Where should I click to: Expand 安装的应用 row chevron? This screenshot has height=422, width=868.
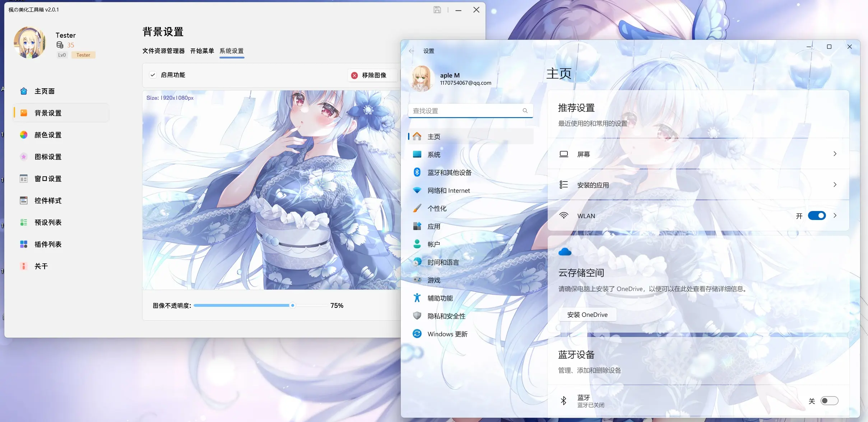tap(835, 185)
